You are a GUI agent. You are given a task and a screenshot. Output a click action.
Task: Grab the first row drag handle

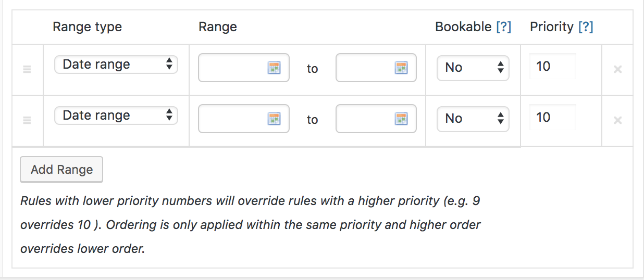tap(27, 69)
